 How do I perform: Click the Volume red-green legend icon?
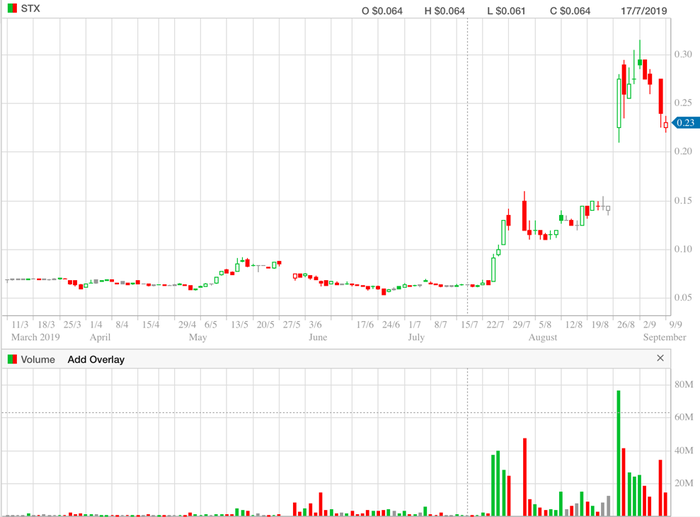12,359
